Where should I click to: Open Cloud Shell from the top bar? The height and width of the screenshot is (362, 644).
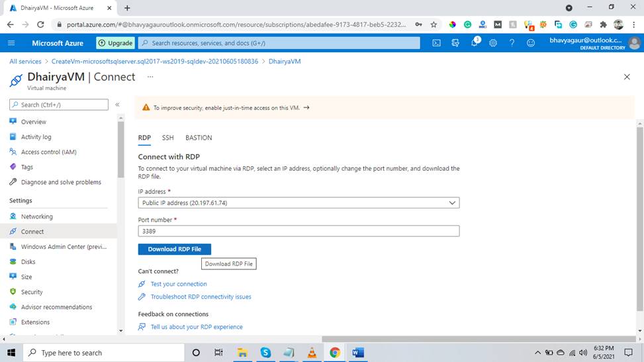pos(436,43)
